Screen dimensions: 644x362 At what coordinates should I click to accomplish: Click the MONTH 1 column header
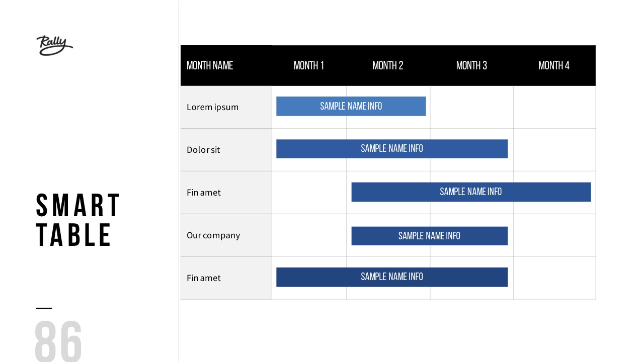308,65
